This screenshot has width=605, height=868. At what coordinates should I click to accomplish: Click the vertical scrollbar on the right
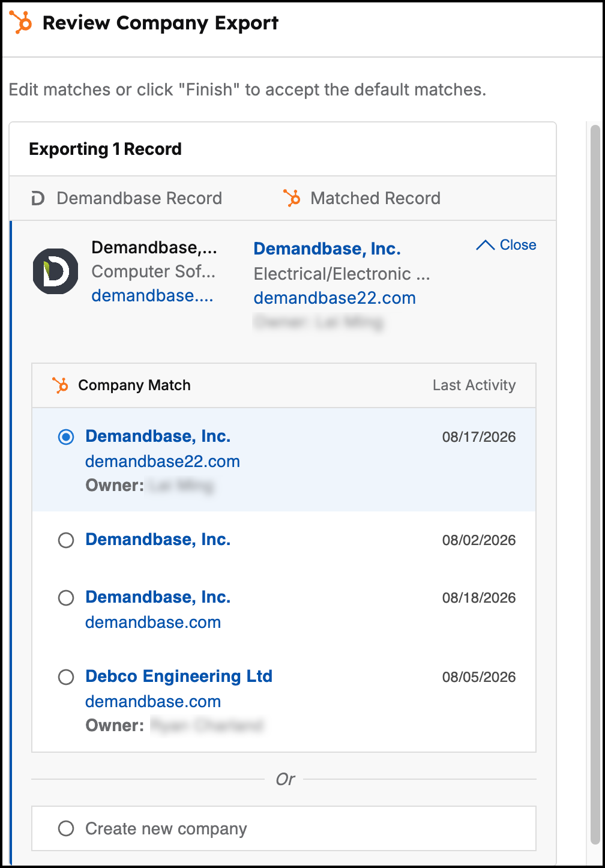[595, 484]
